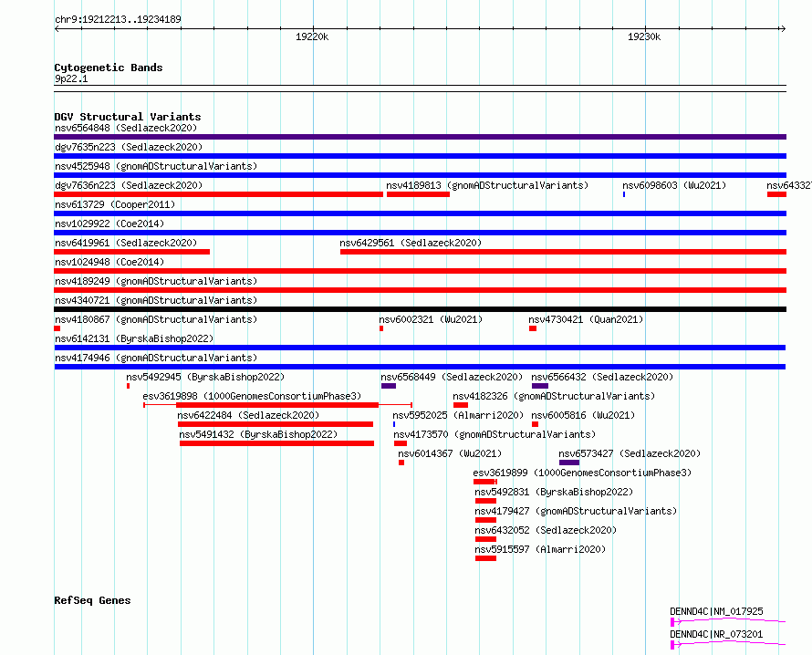
Task: Click the 19230k ruler position marker
Action: pyautogui.click(x=644, y=36)
